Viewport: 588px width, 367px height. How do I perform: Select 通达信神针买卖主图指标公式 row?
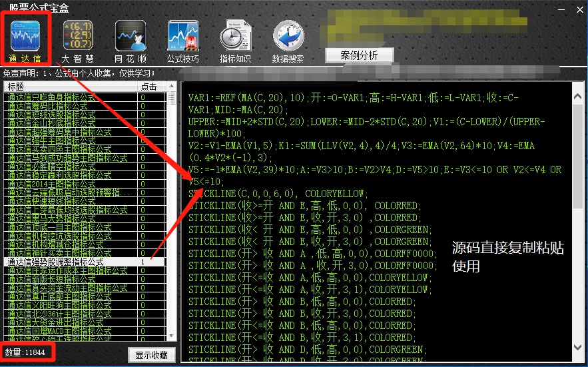point(85,253)
